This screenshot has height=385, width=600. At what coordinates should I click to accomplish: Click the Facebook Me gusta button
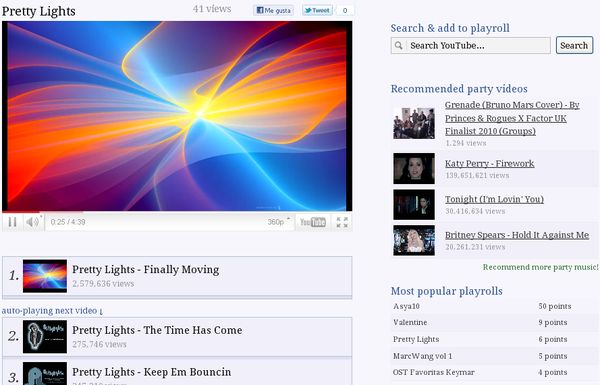point(273,10)
